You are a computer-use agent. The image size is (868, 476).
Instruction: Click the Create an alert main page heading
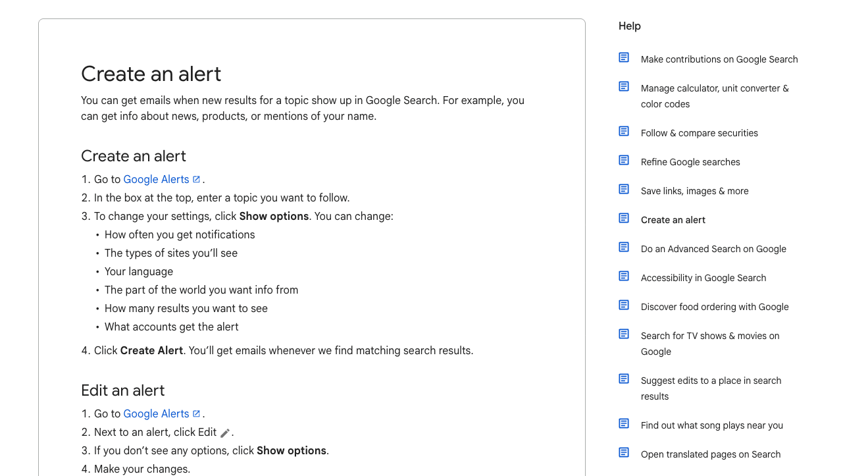pos(151,74)
